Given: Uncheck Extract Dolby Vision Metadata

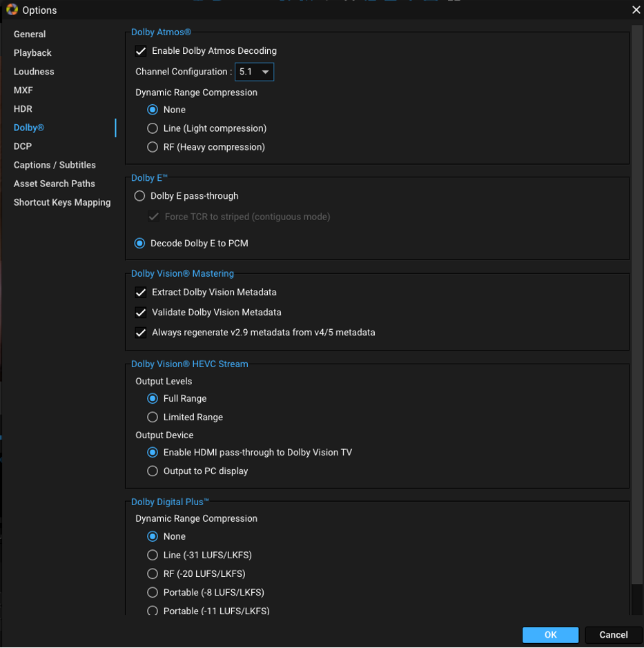Looking at the screenshot, I should 141,292.
